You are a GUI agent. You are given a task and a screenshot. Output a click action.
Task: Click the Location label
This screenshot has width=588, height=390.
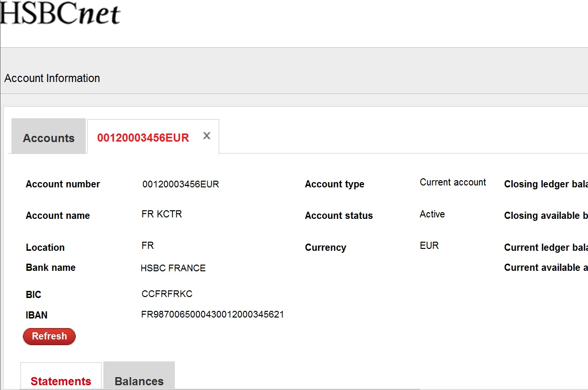point(45,247)
